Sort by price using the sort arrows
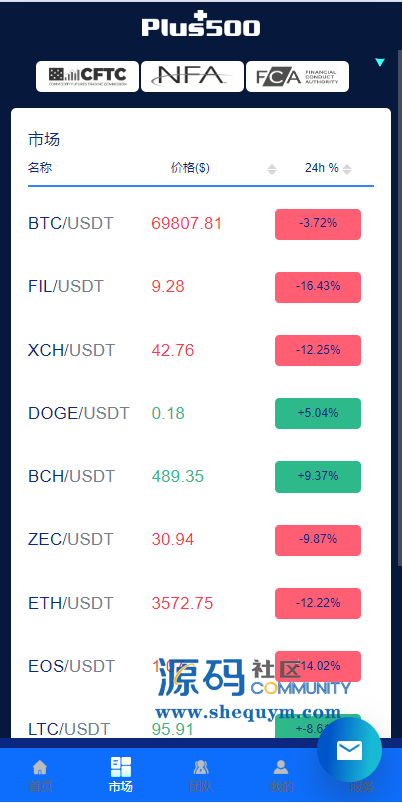 [x=272, y=169]
